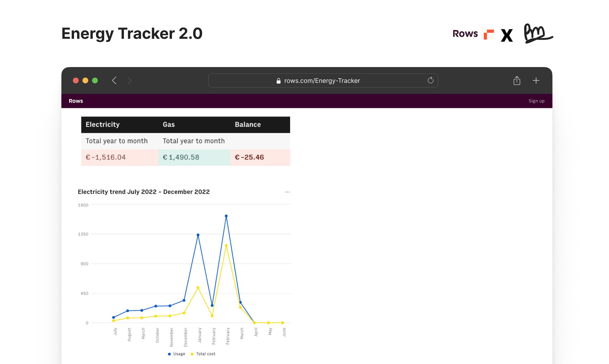Click the green fullscreen window button

95,80
